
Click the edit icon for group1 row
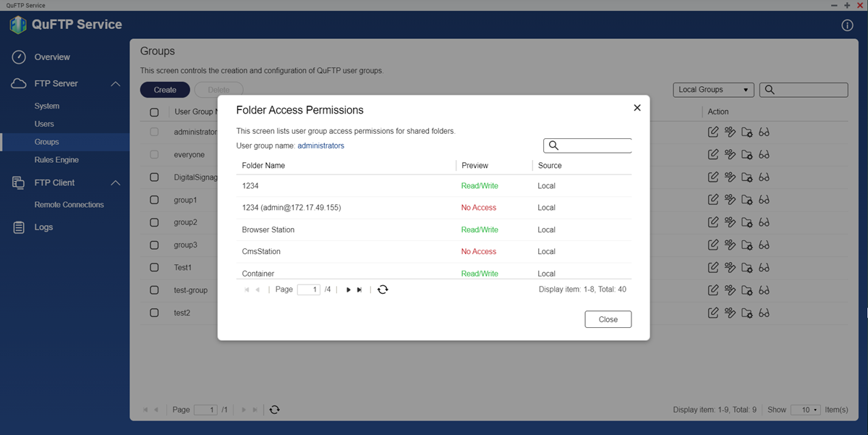tap(713, 200)
